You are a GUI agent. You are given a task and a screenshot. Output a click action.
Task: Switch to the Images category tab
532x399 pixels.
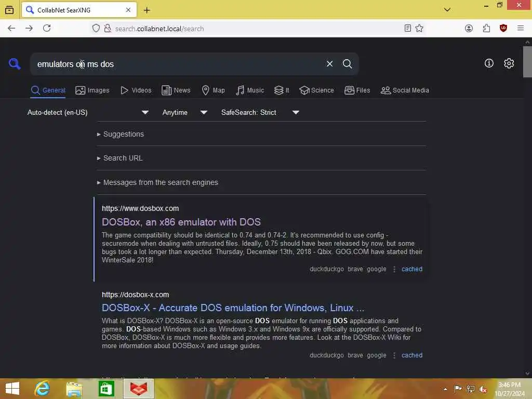pyautogui.click(x=92, y=90)
